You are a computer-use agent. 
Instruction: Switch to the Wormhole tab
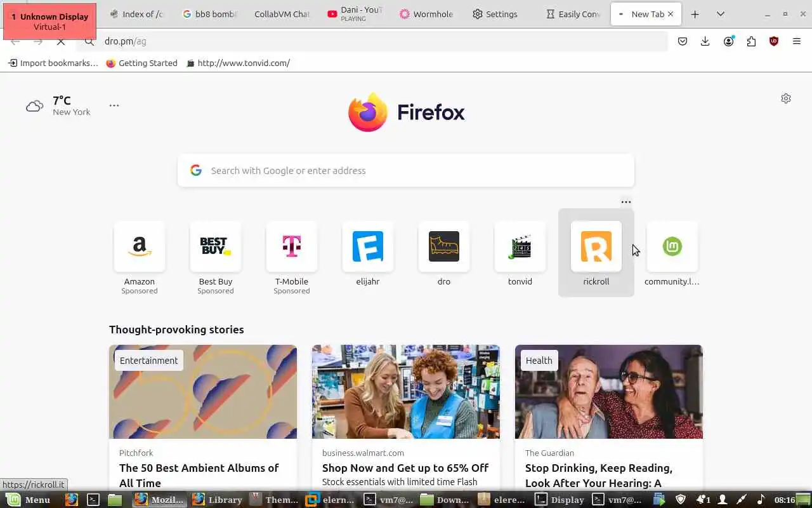427,14
